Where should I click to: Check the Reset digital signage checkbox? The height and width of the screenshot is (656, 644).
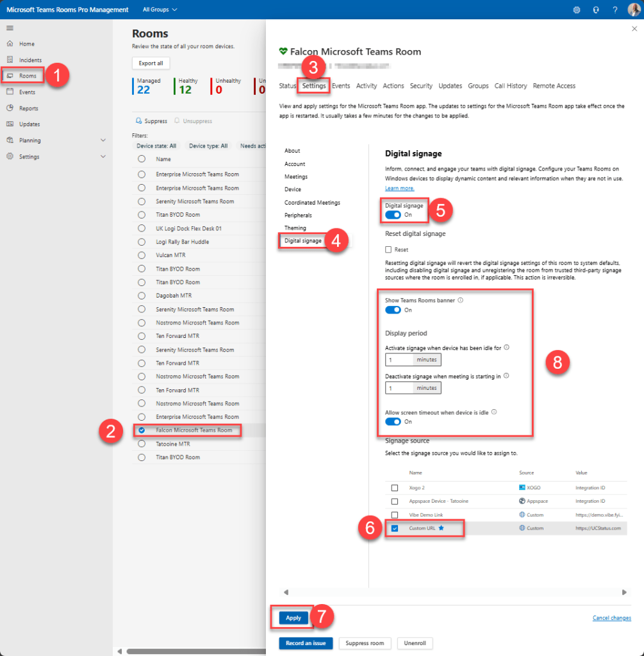pyautogui.click(x=388, y=249)
